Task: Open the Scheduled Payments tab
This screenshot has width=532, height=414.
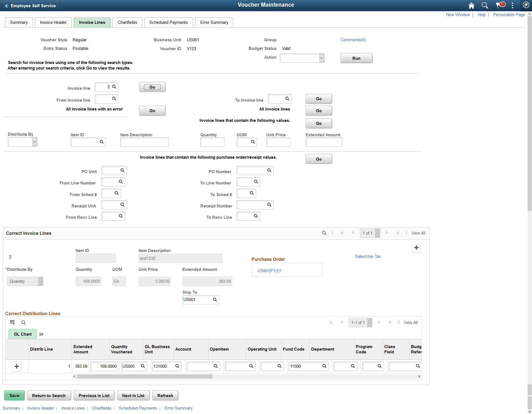Action: 168,22
